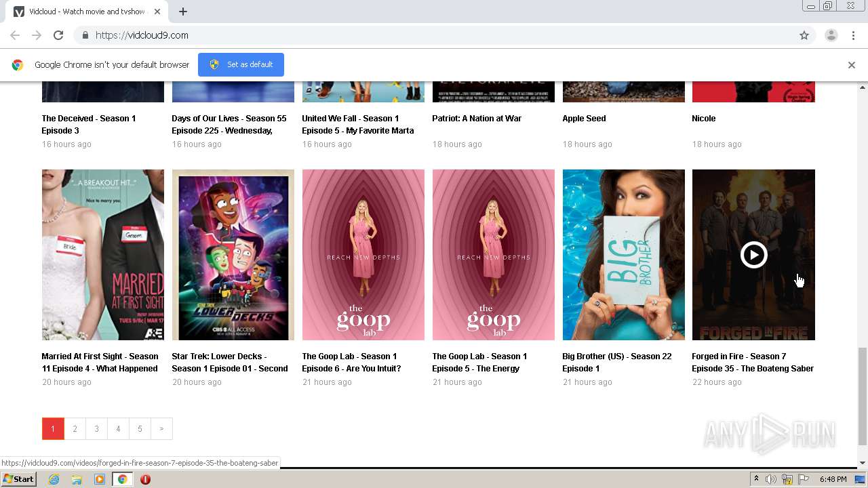Open the file explorer taskbar icon
The height and width of the screenshot is (488, 868).
(77, 479)
